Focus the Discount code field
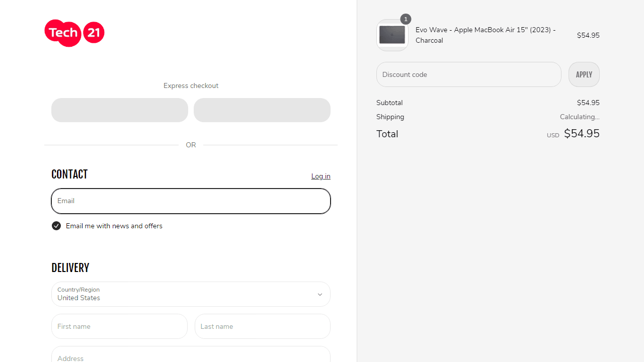This screenshot has width=644, height=362. (x=469, y=74)
